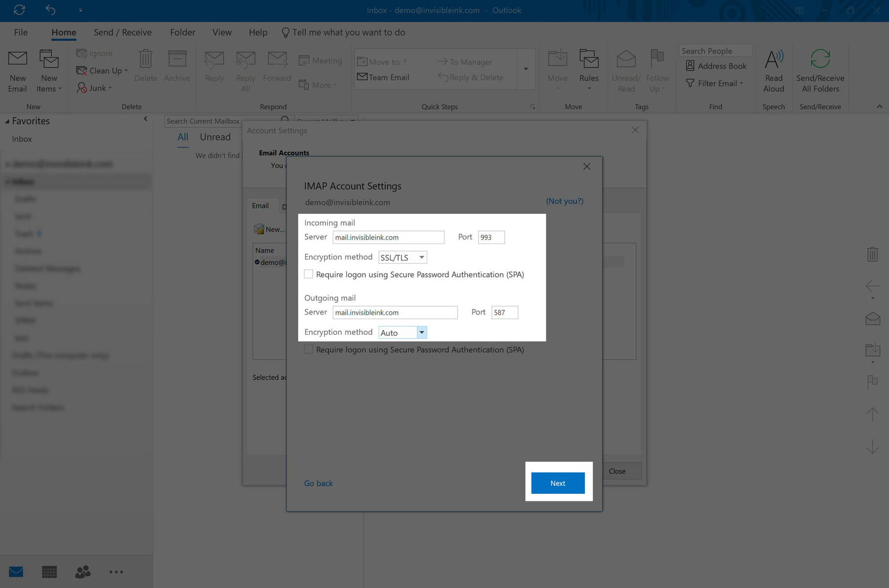This screenshot has height=588, width=889.
Task: Open the Junk dropdown
Action: [x=94, y=88]
